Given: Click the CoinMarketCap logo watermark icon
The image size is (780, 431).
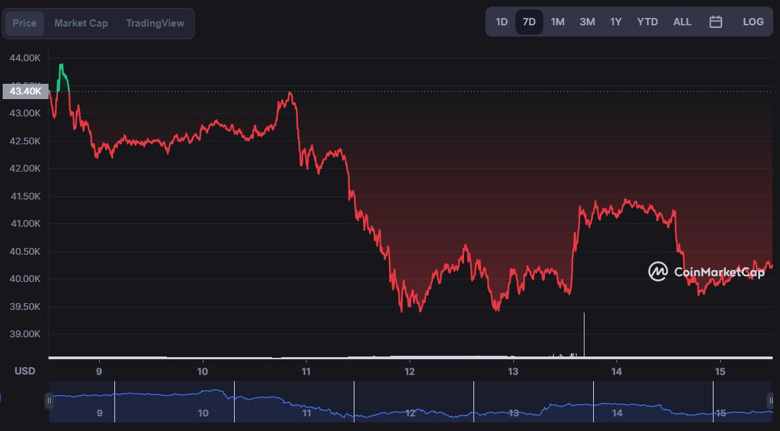Looking at the screenshot, I should (658, 271).
